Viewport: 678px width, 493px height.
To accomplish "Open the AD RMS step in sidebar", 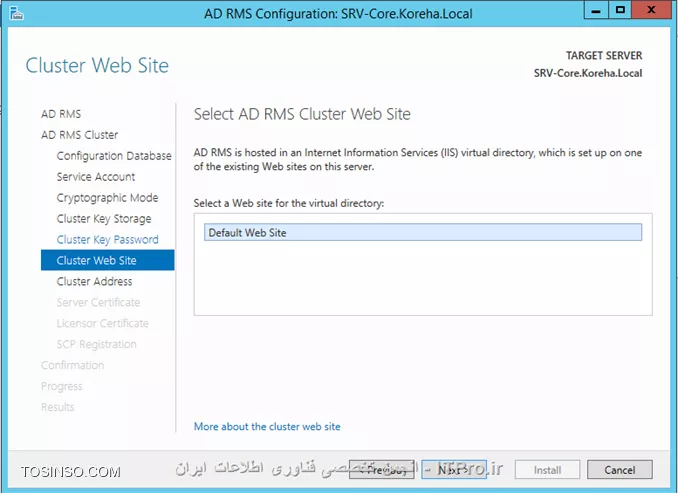I will click(x=61, y=114).
